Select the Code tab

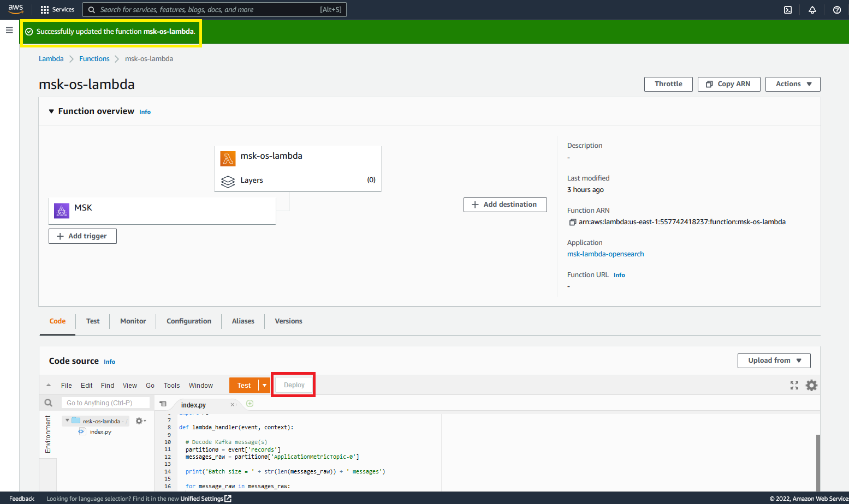coord(57,321)
